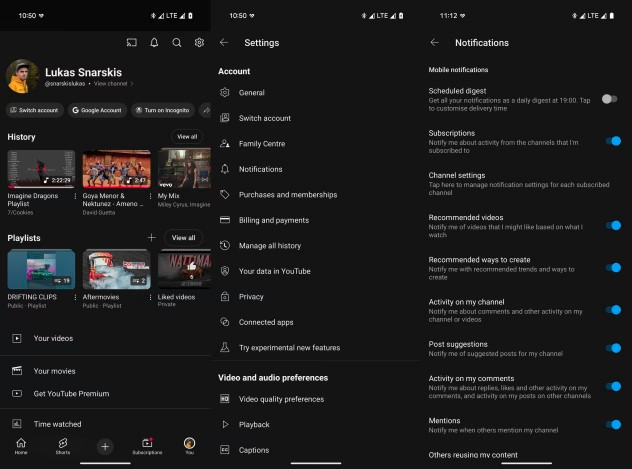Tap Playlists View all button
This screenshot has height=469, width=632.
(x=183, y=238)
